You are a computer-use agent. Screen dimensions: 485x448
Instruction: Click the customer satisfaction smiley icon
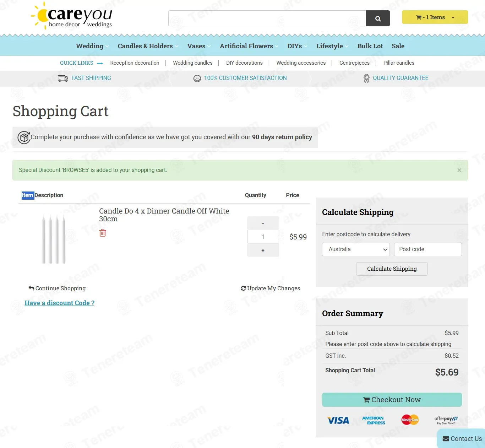pyautogui.click(x=197, y=79)
